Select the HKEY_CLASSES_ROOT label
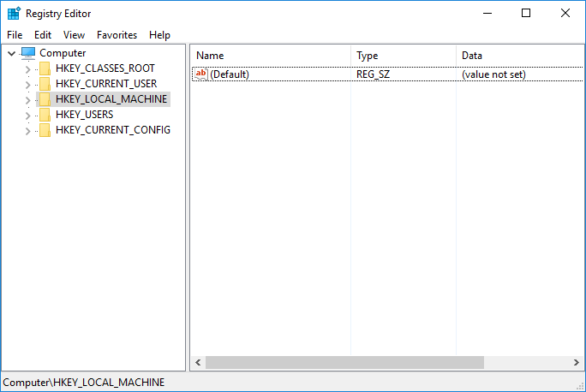 click(105, 68)
